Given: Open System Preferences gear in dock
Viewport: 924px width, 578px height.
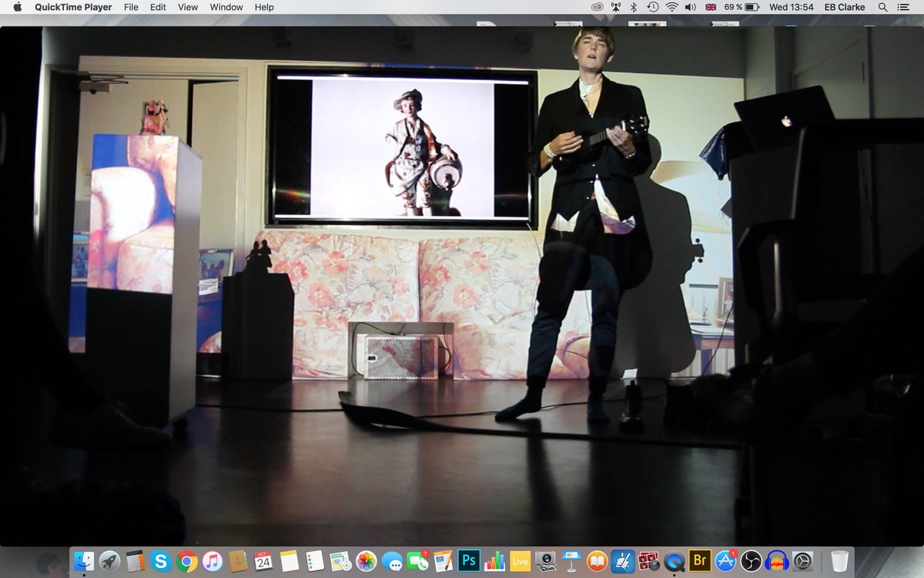Looking at the screenshot, I should (802, 561).
